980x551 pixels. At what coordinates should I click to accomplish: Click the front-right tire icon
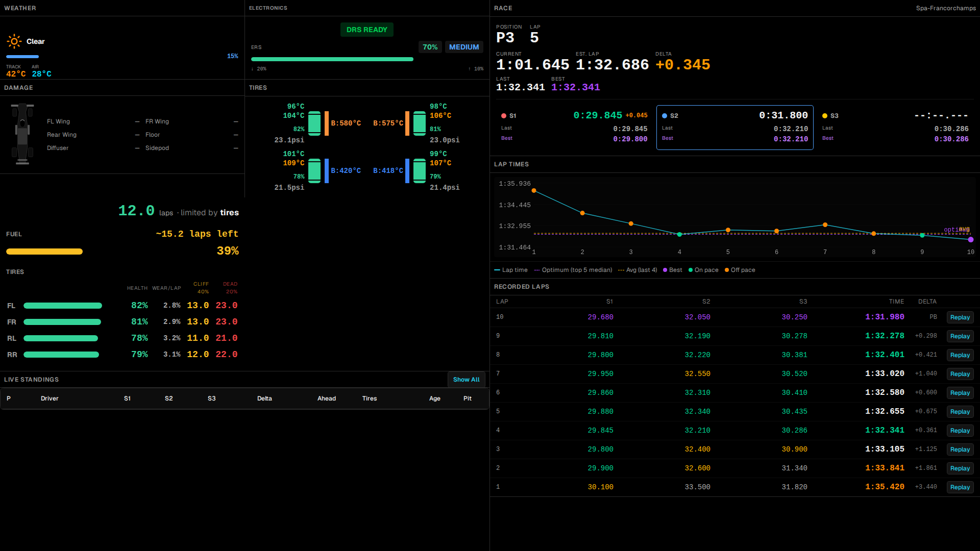click(420, 123)
